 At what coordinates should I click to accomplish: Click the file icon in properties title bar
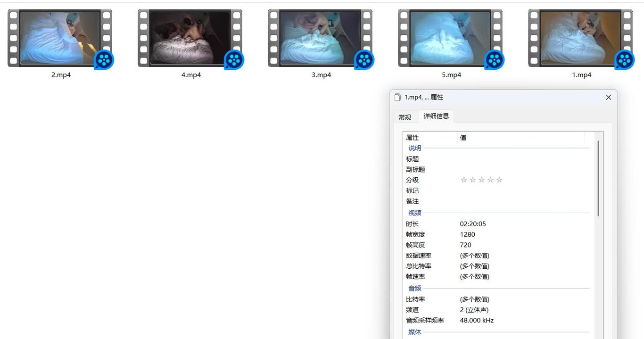(x=398, y=97)
